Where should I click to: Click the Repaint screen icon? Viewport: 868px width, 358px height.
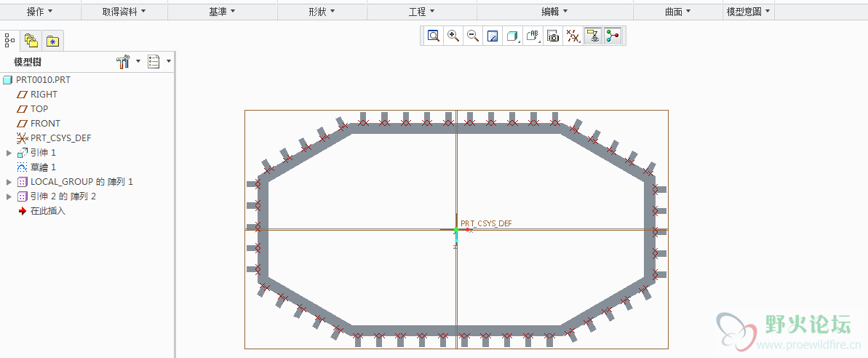click(493, 36)
